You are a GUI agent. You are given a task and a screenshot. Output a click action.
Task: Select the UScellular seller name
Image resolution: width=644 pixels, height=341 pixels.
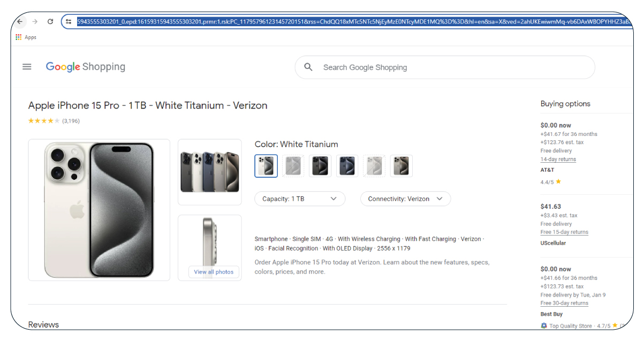point(553,243)
